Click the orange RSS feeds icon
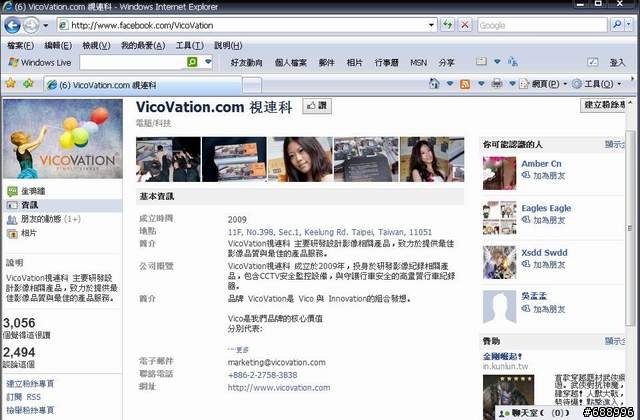This screenshot has height=420, width=640. click(x=465, y=84)
